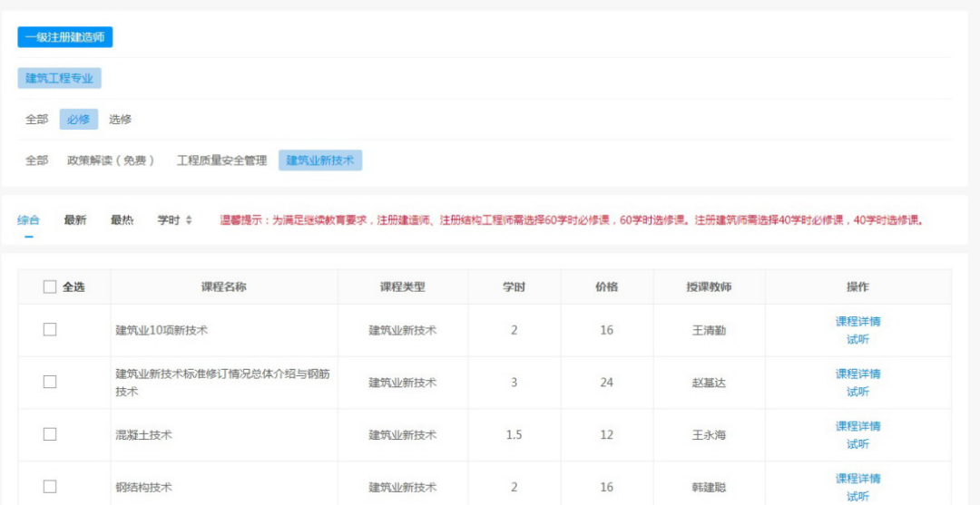Tick the 全选 checkbox
Screen dimensions: 980x505
coord(50,286)
